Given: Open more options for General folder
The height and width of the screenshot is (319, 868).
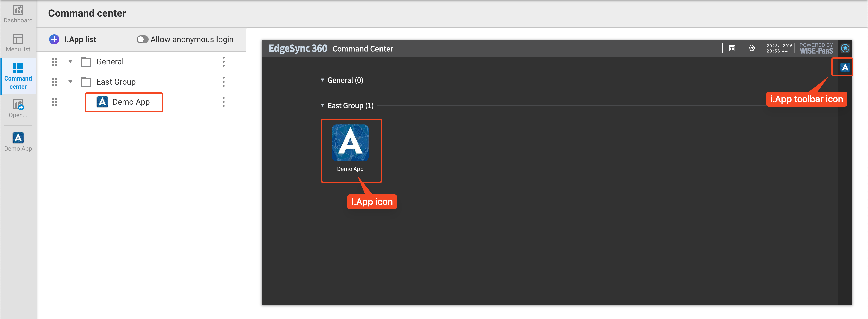Looking at the screenshot, I should pos(223,62).
